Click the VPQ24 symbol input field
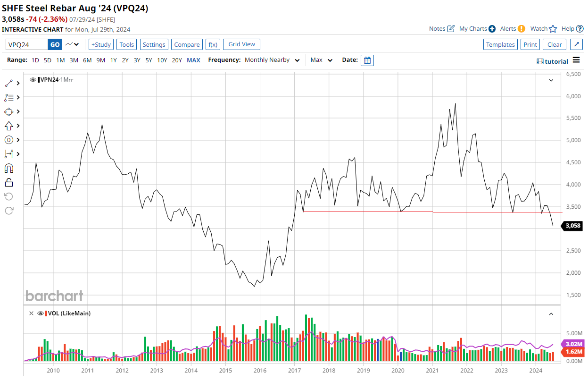The width and height of the screenshot is (588, 381). point(27,44)
